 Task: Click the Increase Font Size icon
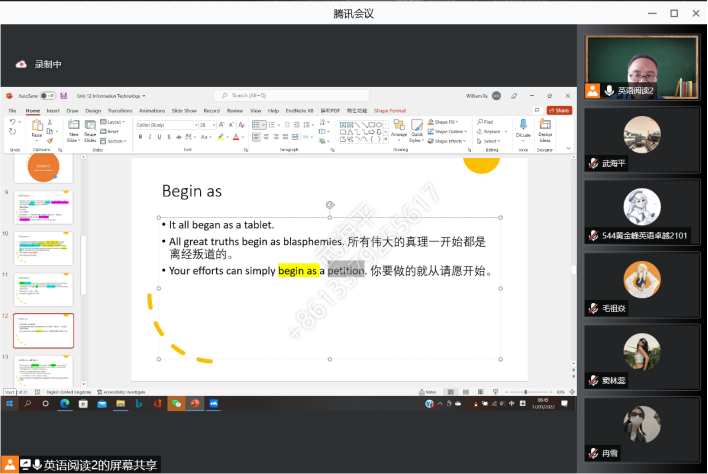[221, 125]
